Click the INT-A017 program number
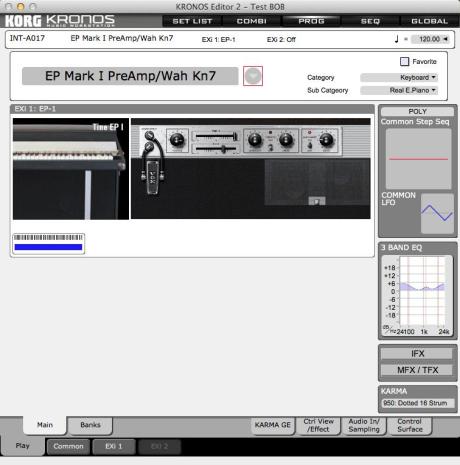The image size is (460, 465). tap(27, 38)
